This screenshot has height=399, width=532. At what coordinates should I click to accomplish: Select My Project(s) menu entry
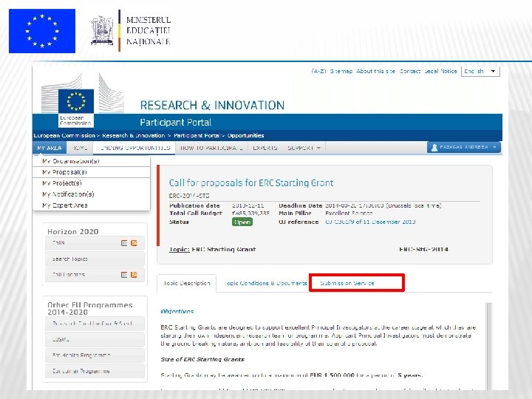tap(92, 183)
